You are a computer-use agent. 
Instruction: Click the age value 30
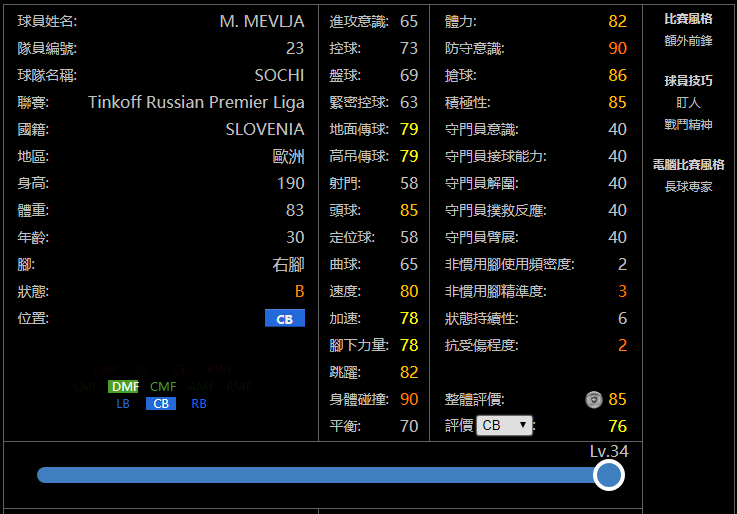(x=295, y=238)
